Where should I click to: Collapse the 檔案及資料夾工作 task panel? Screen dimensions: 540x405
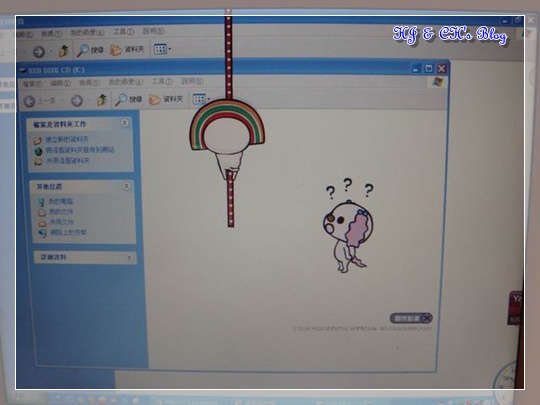point(125,123)
